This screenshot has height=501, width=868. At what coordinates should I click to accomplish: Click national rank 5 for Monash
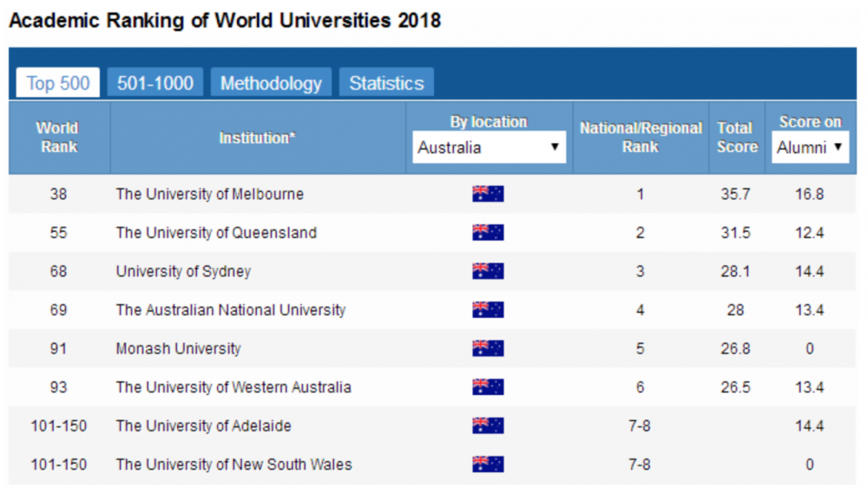click(640, 349)
